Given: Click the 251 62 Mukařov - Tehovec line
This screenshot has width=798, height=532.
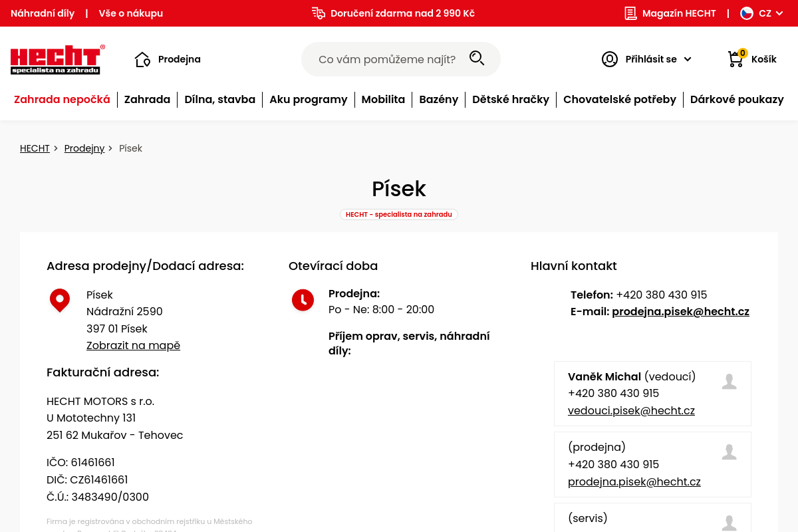Looking at the screenshot, I should tap(114, 436).
